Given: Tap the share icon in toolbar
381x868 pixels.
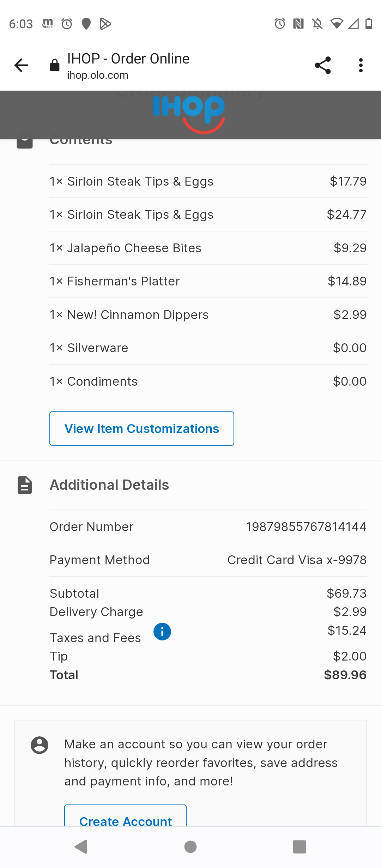Looking at the screenshot, I should click(323, 65).
